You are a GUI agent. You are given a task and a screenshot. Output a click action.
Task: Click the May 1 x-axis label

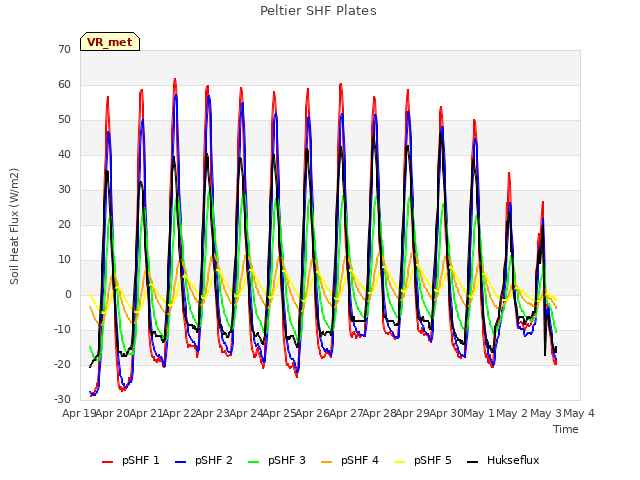479,413
